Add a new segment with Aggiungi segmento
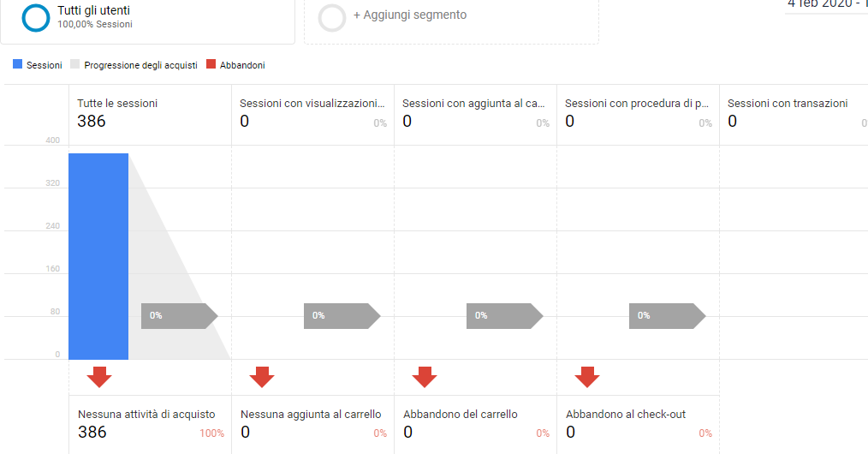 tap(410, 15)
